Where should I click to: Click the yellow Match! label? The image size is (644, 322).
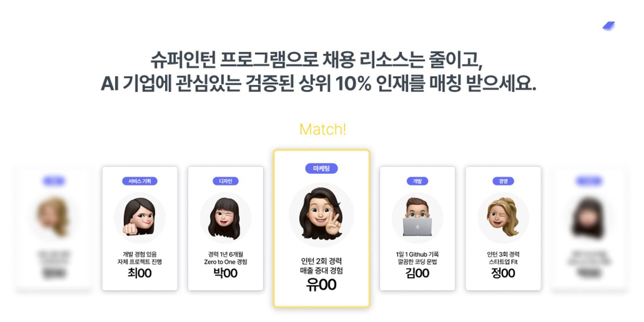coord(322,129)
